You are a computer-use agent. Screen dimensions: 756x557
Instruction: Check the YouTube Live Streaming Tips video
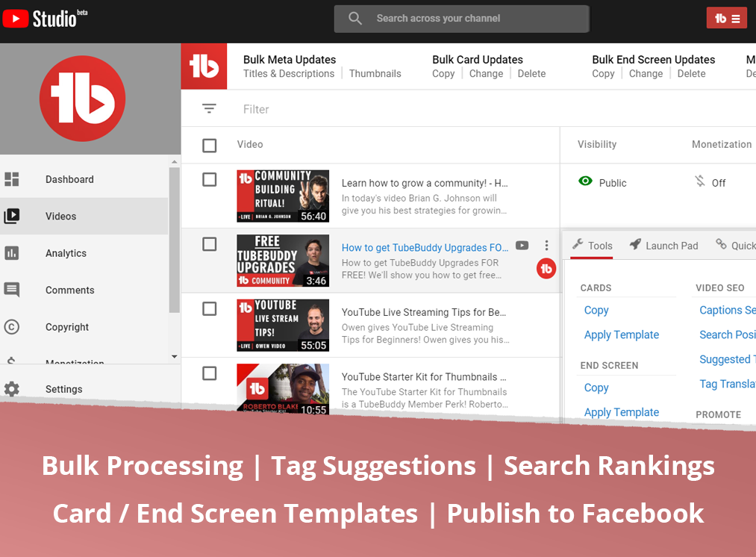pos(209,309)
